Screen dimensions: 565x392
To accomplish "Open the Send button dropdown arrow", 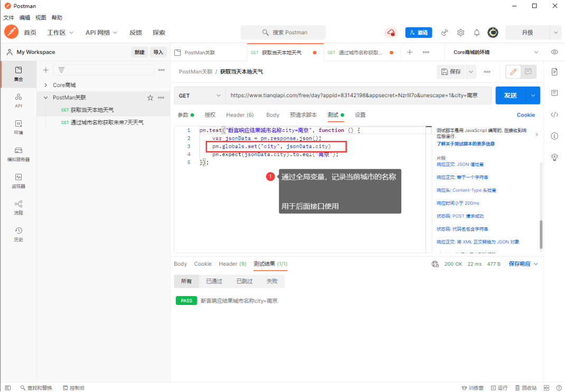I will [533, 95].
